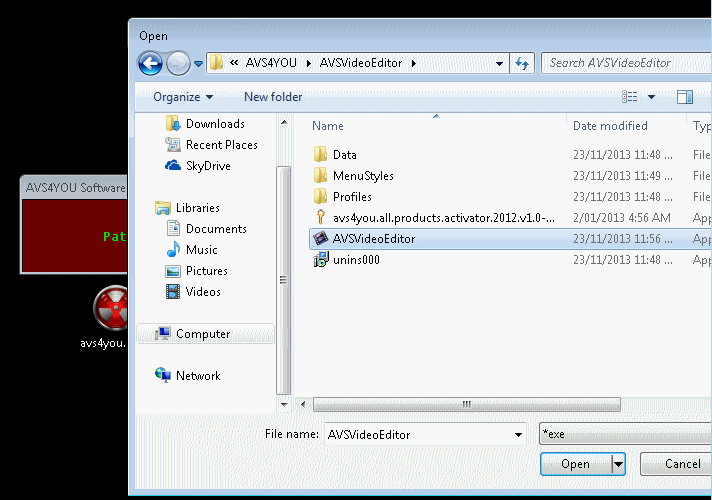Open more view options dropdown arrow

click(651, 96)
